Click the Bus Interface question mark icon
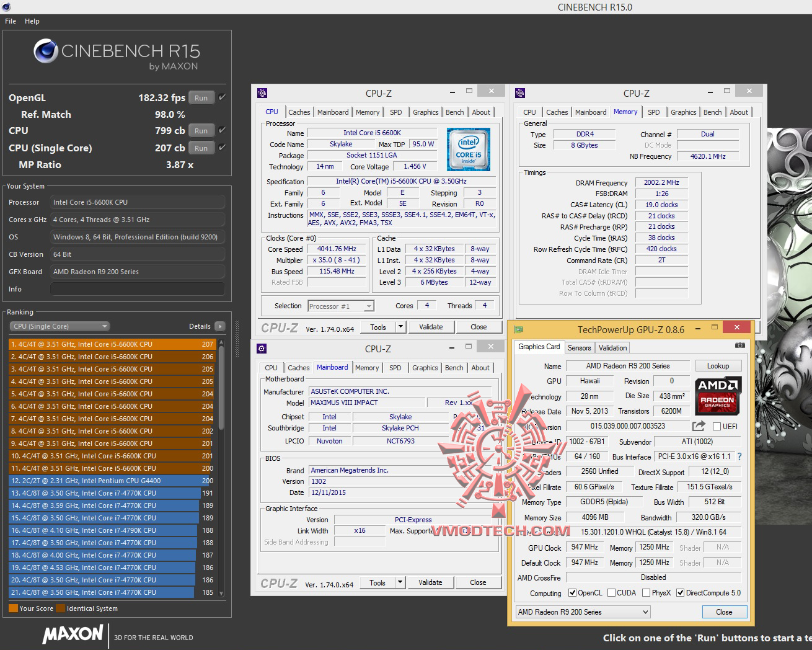This screenshot has height=650, width=812. 739,456
